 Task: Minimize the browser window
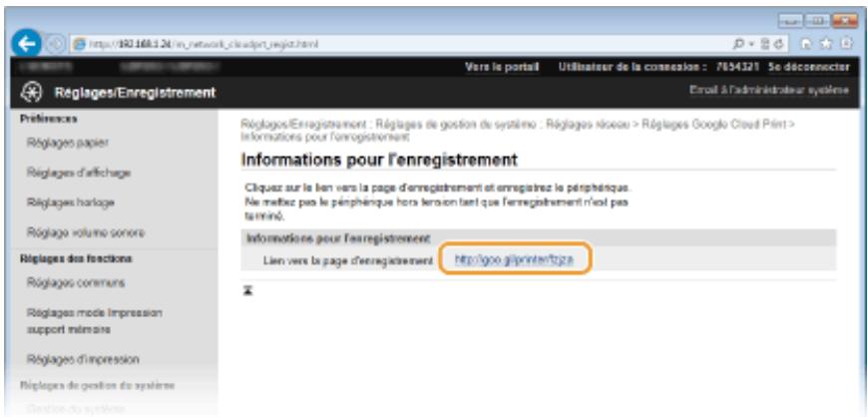pyautogui.click(x=789, y=22)
